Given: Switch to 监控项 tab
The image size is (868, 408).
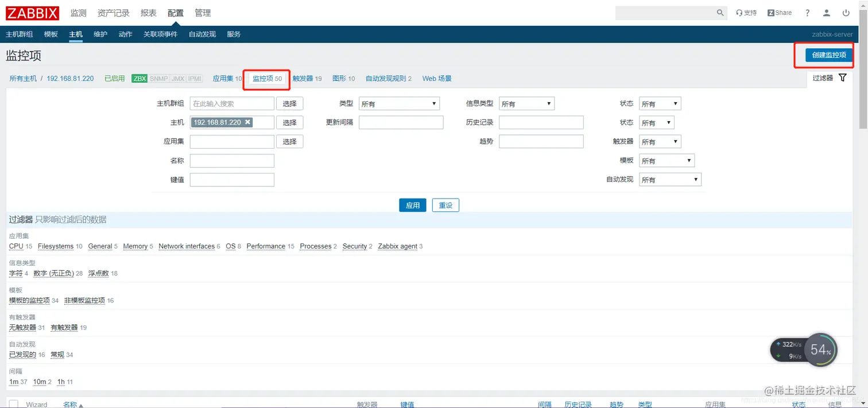Looking at the screenshot, I should [263, 79].
